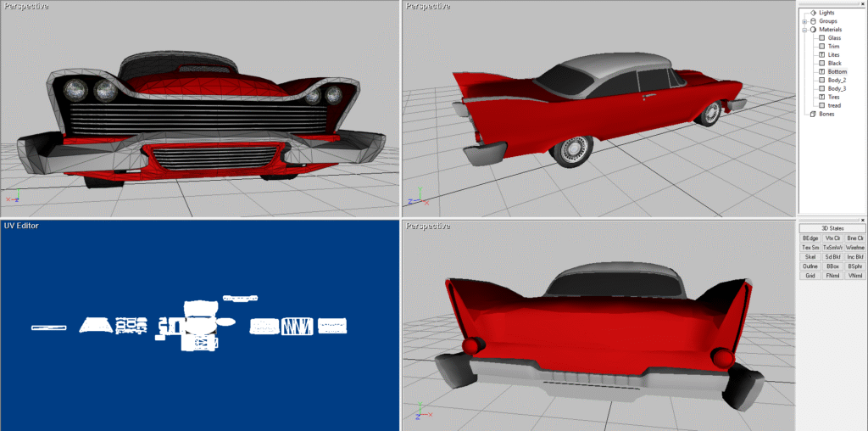Select the Bottom material in tree
The height and width of the screenshot is (431, 868).
click(x=837, y=72)
